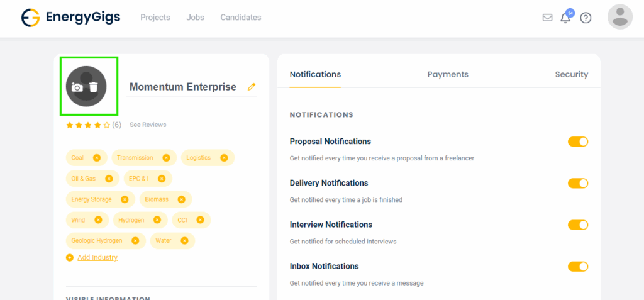The height and width of the screenshot is (300, 644).
Task: Switch off Inbox Notifications
Action: pyautogui.click(x=577, y=266)
